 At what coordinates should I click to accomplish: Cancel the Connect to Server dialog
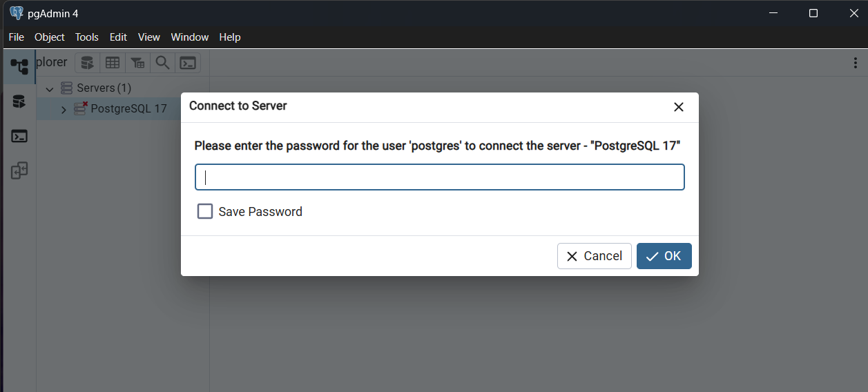pyautogui.click(x=594, y=256)
